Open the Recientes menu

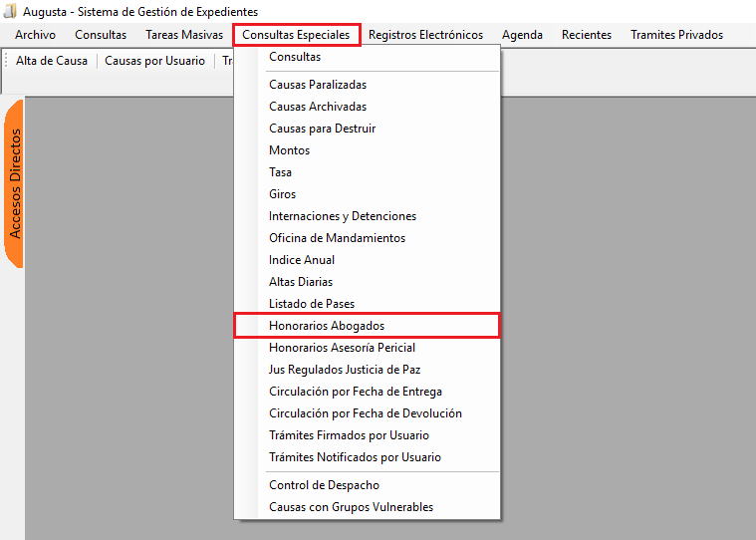(x=587, y=35)
